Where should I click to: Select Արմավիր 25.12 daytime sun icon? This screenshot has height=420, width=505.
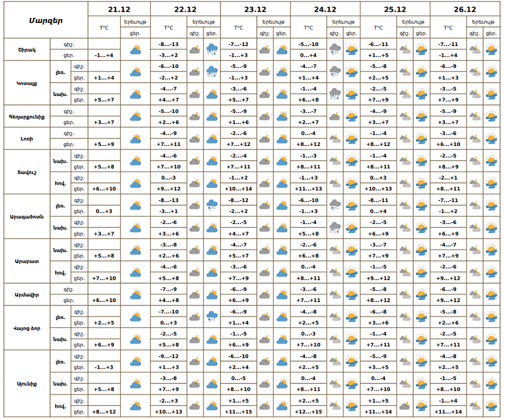pyautogui.click(x=421, y=295)
